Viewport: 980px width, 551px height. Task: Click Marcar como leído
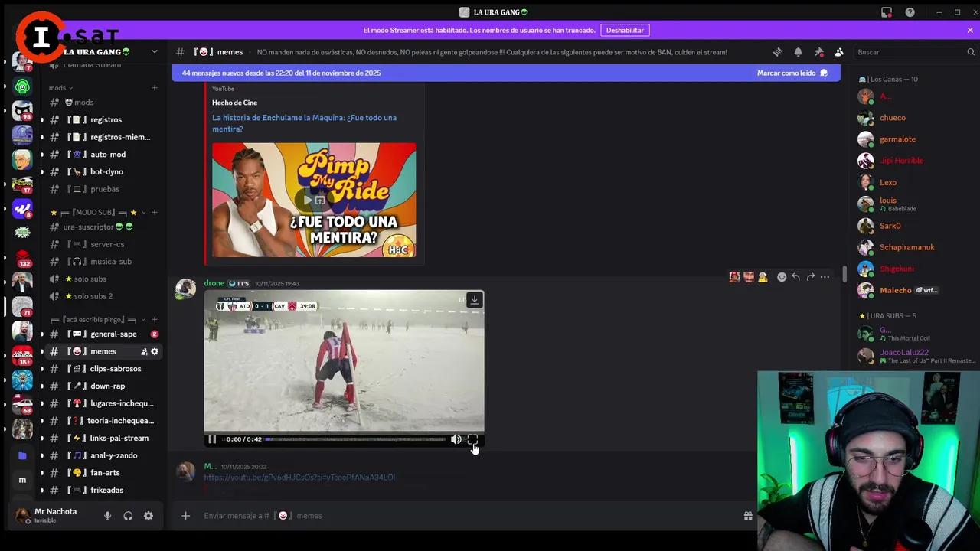coord(792,73)
